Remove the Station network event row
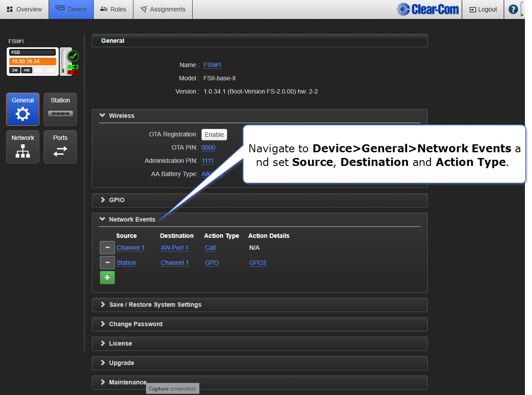This screenshot has width=532, height=395. point(107,263)
